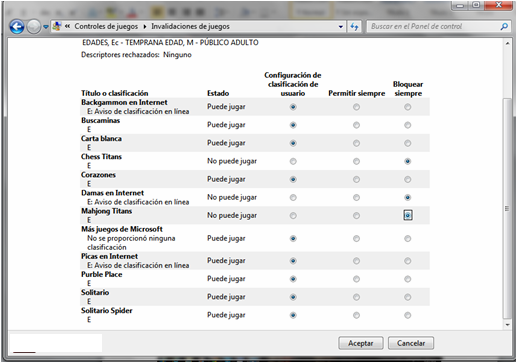Image resolution: width=517 pixels, height=363 pixels.
Task: Block Más juegos de Microsoft always
Action: (408, 239)
